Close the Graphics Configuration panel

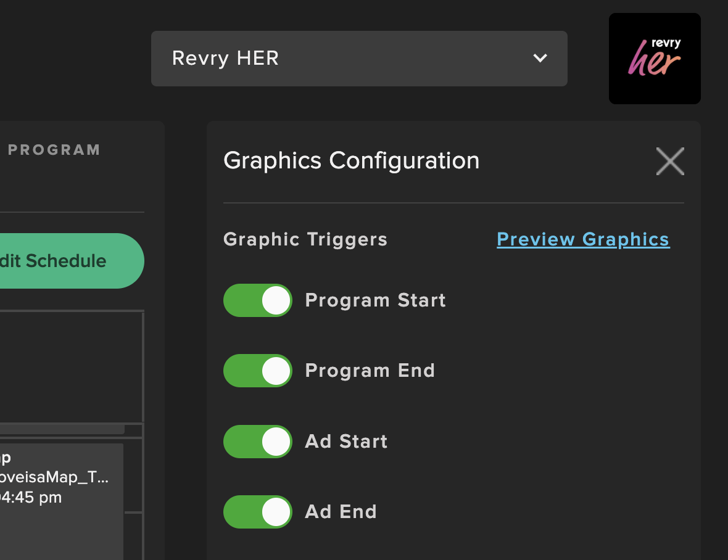670,162
